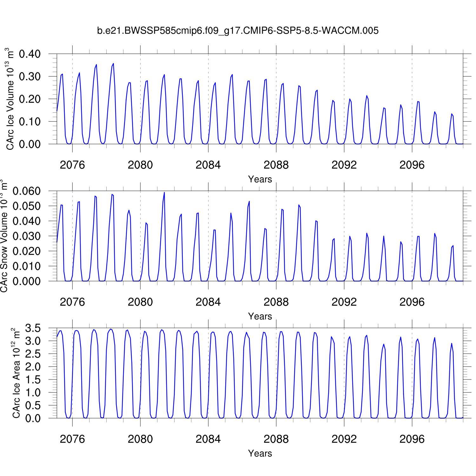Select 2084 tick label on ice volume chart

tap(208, 165)
